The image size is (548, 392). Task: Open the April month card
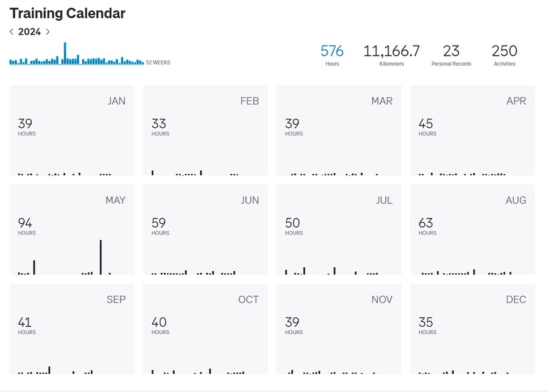(x=472, y=130)
